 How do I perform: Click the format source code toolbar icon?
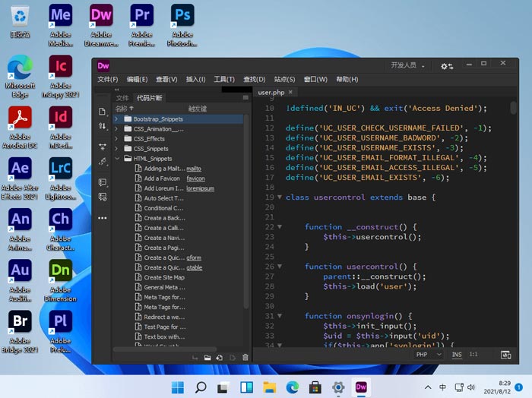pos(102,162)
